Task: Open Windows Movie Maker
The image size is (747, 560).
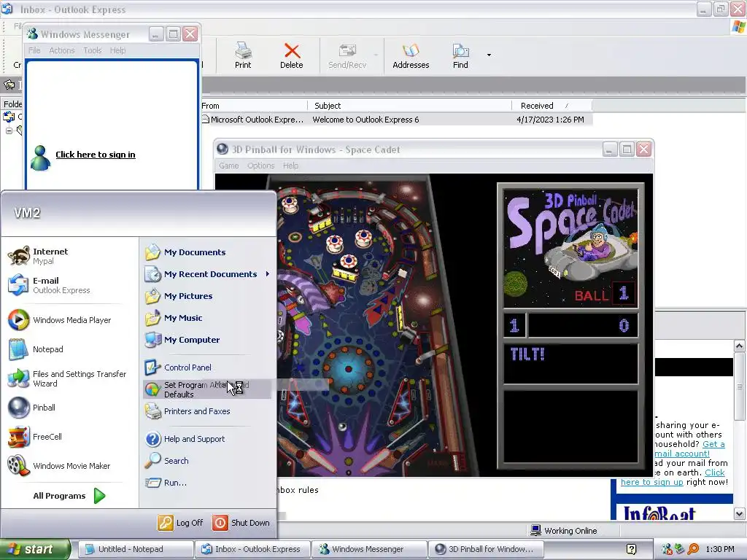Action: pyautogui.click(x=59, y=466)
